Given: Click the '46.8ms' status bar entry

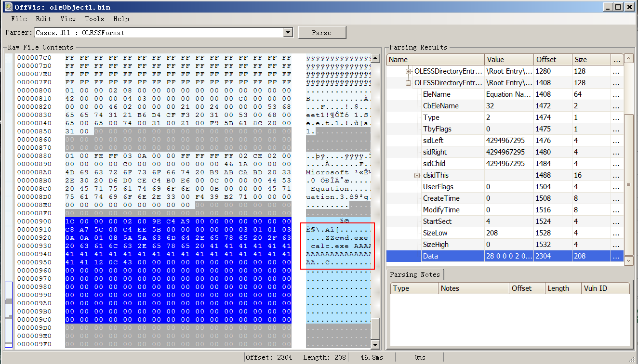Looking at the screenshot, I should point(372,357).
